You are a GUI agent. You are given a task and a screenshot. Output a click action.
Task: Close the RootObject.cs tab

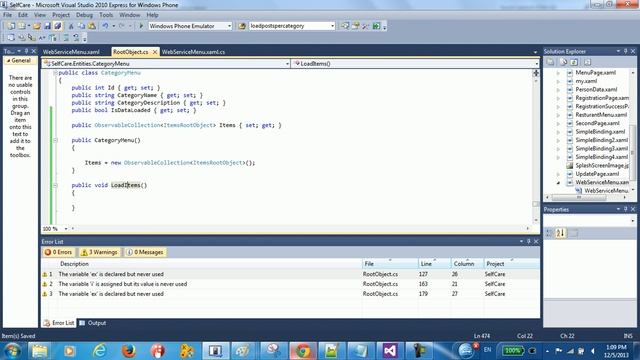point(155,52)
